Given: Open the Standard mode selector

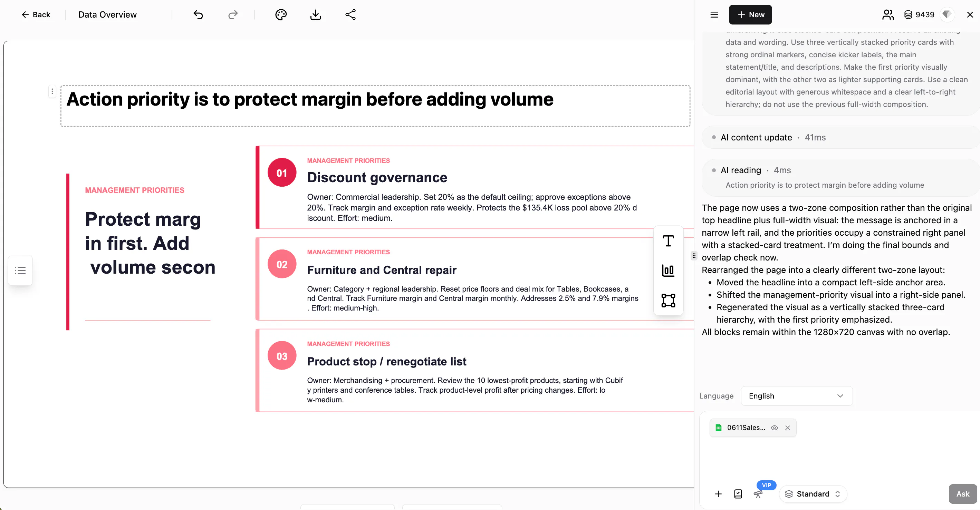Looking at the screenshot, I should pyautogui.click(x=813, y=494).
